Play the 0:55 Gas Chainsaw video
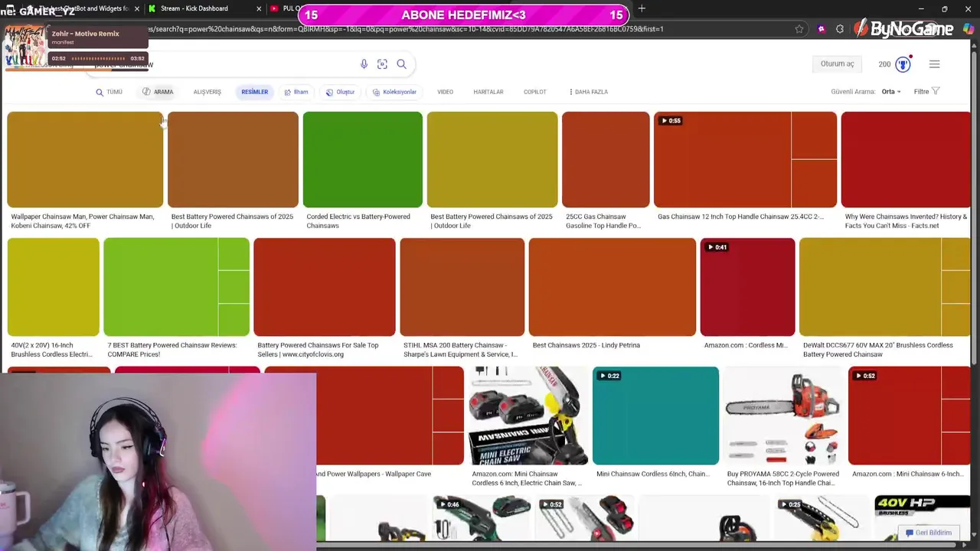Image resolution: width=980 pixels, height=551 pixels. click(x=745, y=159)
